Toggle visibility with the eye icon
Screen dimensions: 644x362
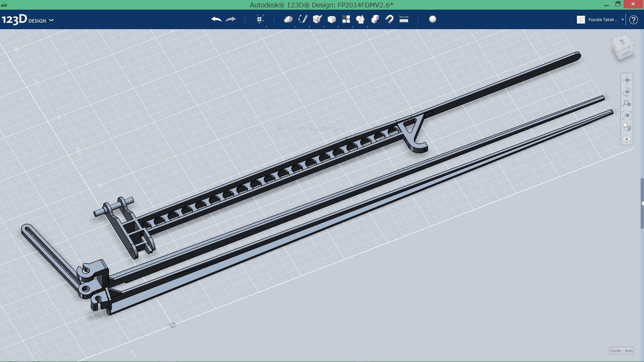coord(627,138)
